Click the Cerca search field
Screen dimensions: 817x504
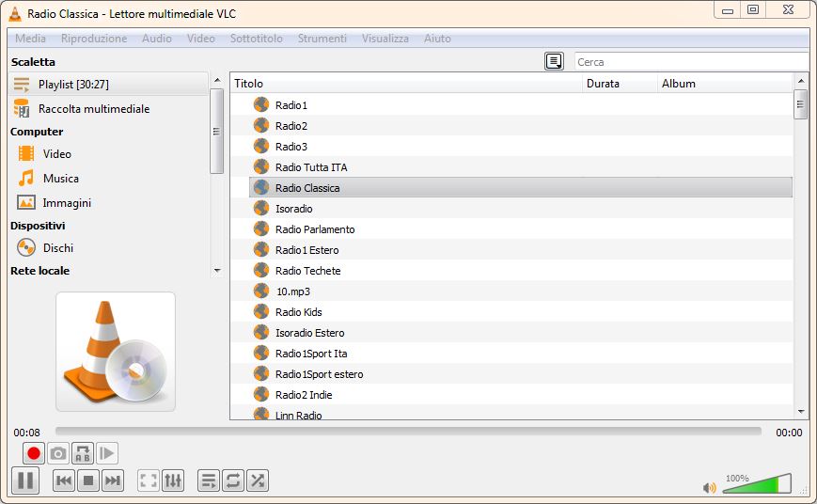tap(691, 61)
